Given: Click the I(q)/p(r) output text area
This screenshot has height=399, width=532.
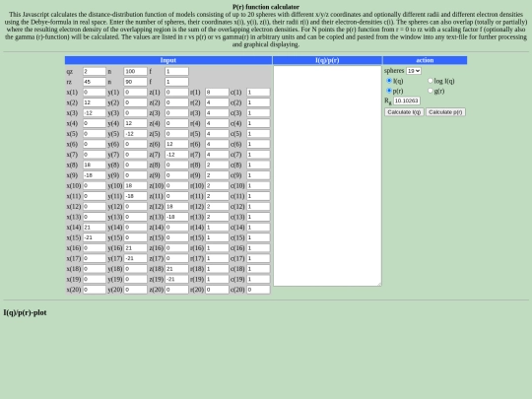Looking at the screenshot, I should 327,175.
